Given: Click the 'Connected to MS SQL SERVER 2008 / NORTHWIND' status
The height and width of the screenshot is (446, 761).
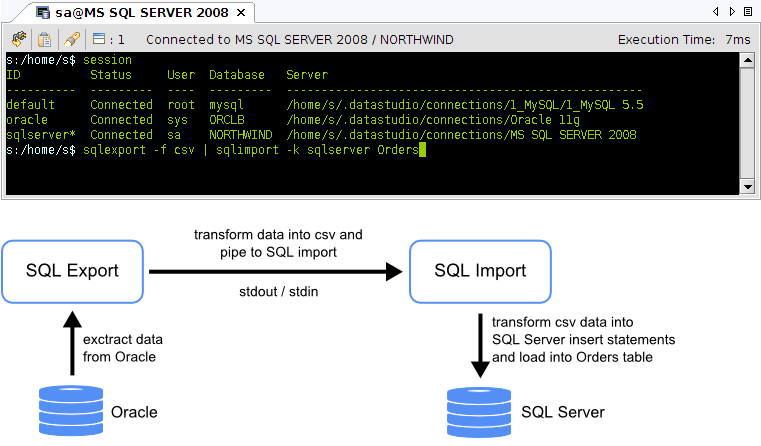Looking at the screenshot, I should 299,40.
